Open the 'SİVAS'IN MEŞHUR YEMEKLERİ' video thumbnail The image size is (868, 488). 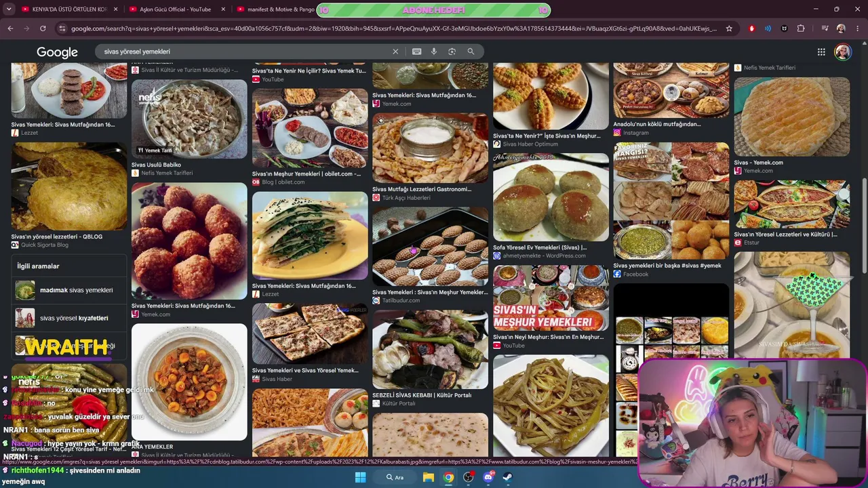[x=551, y=298]
